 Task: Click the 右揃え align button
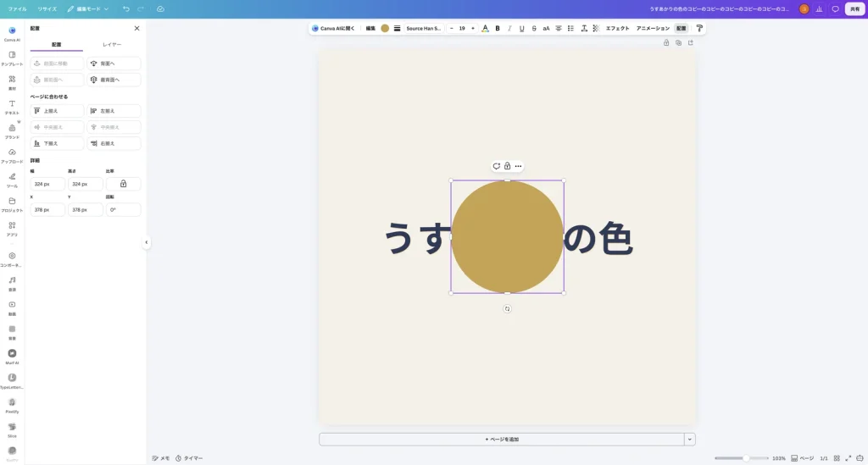114,143
